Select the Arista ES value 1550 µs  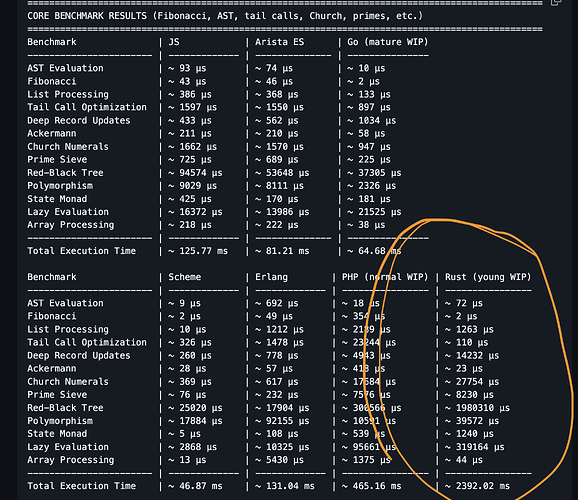[279, 107]
